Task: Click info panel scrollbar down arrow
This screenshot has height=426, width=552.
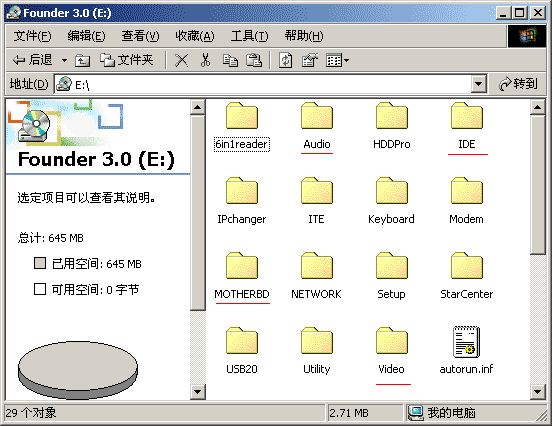Action: coord(197,391)
